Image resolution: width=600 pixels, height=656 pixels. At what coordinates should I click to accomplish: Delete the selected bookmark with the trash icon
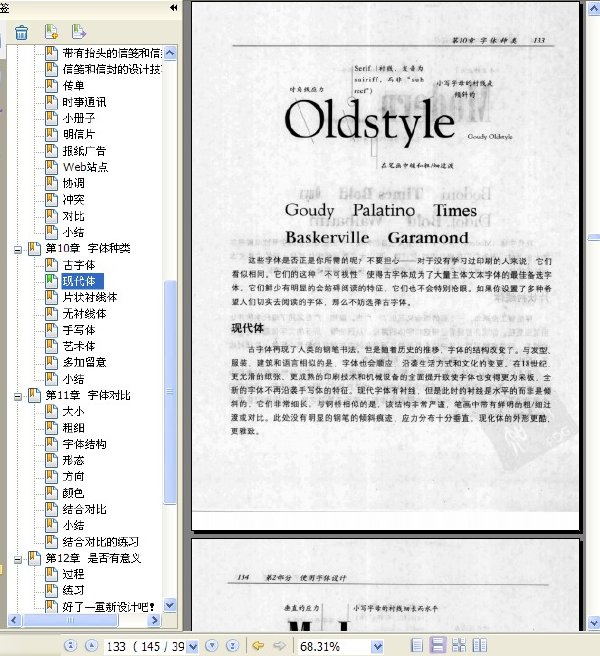(x=21, y=32)
